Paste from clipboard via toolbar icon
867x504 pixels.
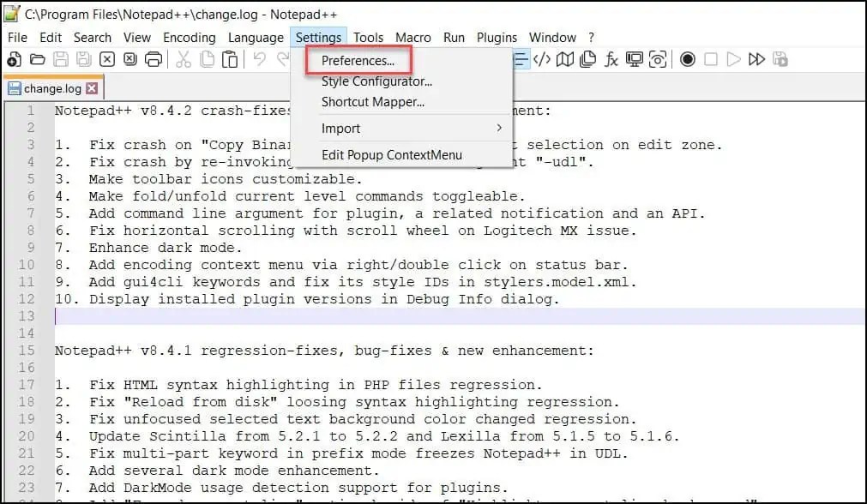[x=229, y=58]
